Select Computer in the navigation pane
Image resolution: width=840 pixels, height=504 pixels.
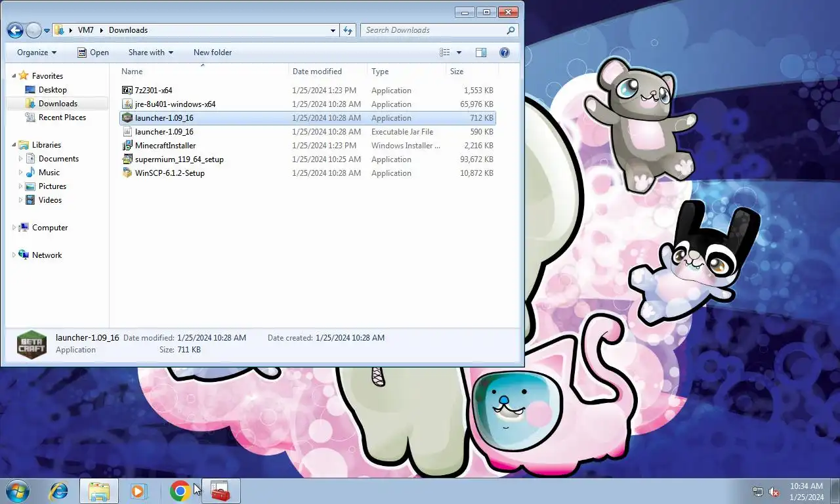pos(50,228)
